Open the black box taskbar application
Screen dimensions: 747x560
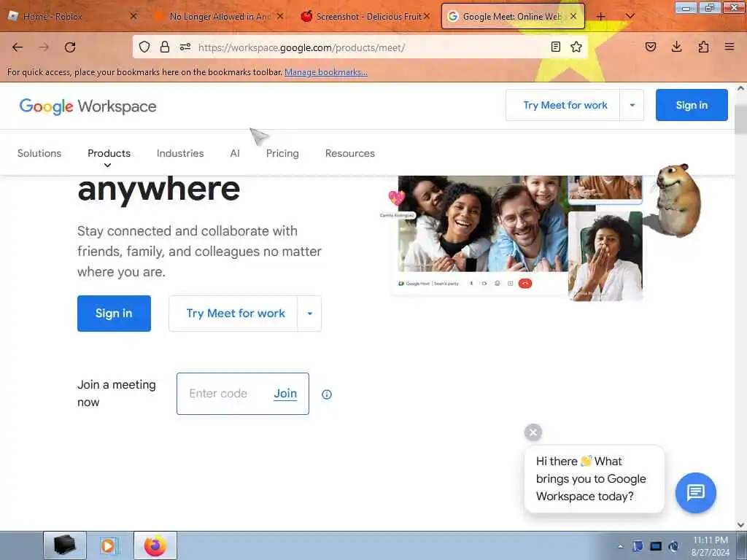[65, 545]
